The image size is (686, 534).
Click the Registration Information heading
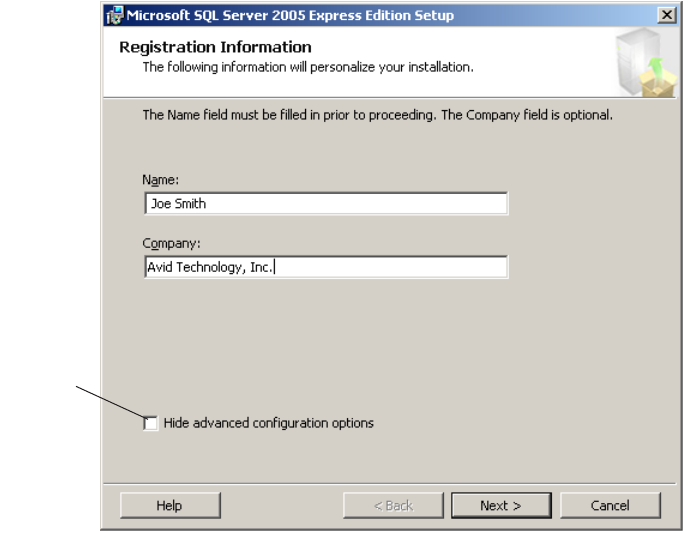pyautogui.click(x=215, y=47)
